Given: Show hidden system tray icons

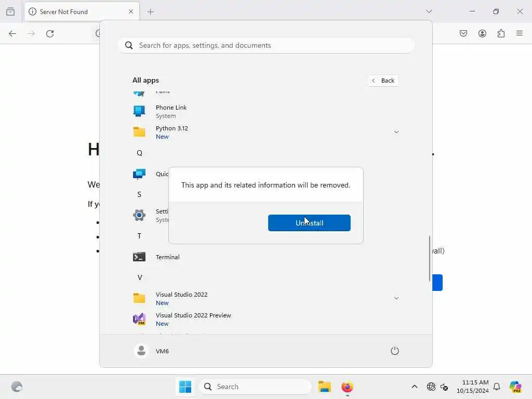Looking at the screenshot, I should click(x=415, y=387).
